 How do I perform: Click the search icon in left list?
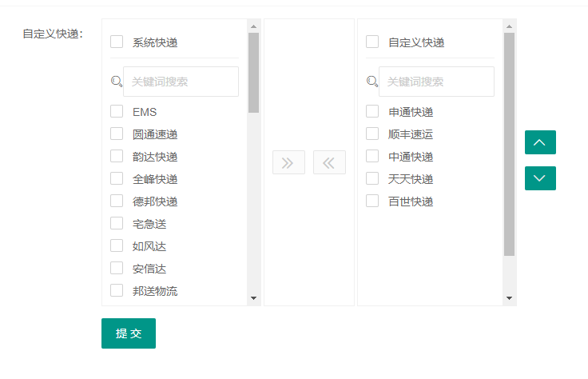[117, 82]
